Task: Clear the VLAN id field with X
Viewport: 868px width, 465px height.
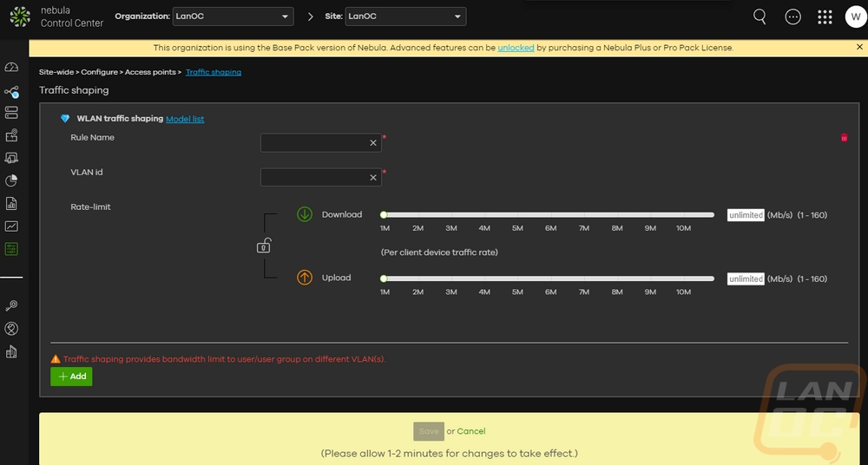Action: coord(373,178)
